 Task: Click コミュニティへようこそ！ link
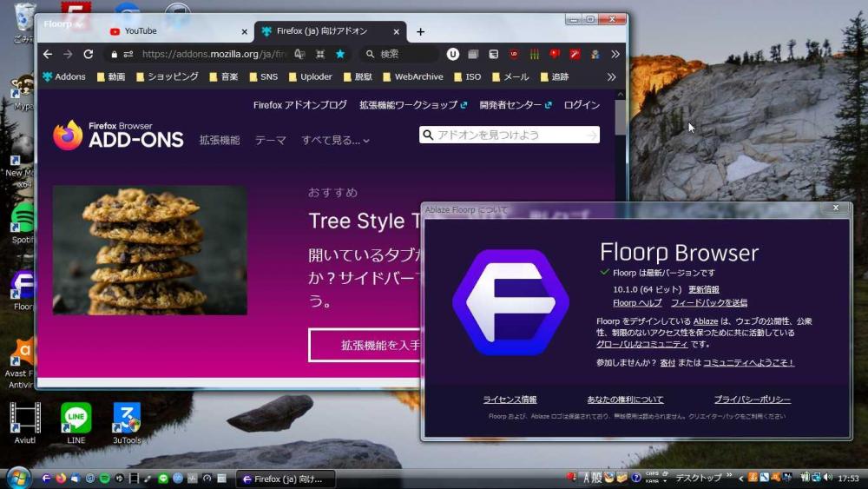click(x=749, y=363)
